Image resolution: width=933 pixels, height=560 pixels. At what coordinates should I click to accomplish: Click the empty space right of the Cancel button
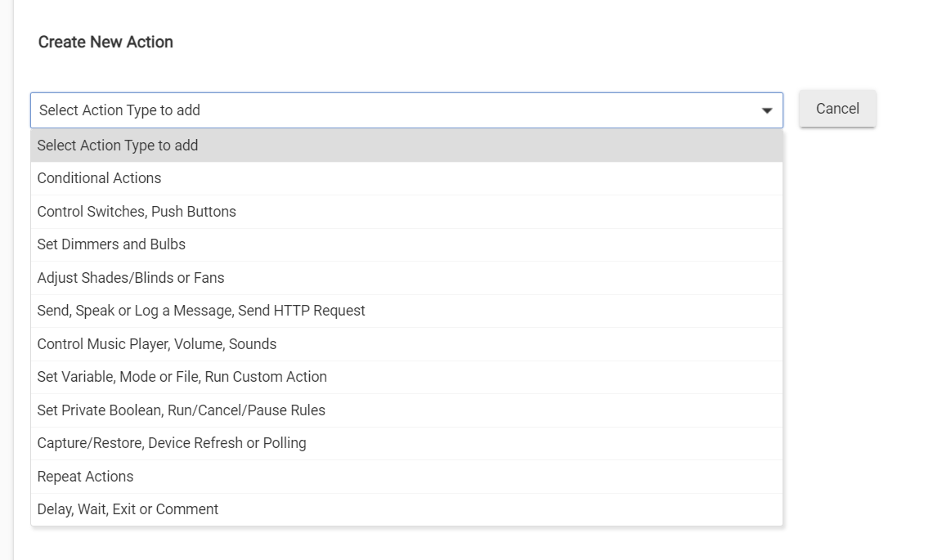pos(904,108)
